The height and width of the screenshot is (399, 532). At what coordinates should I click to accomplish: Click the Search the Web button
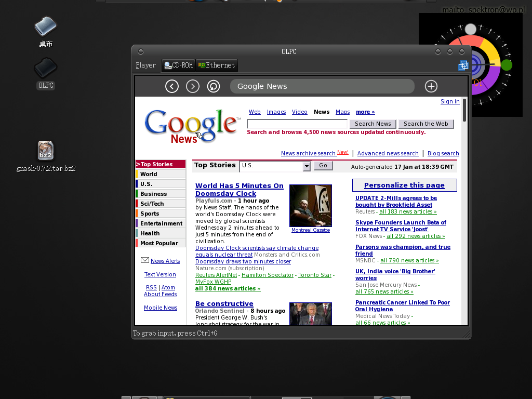coord(426,124)
